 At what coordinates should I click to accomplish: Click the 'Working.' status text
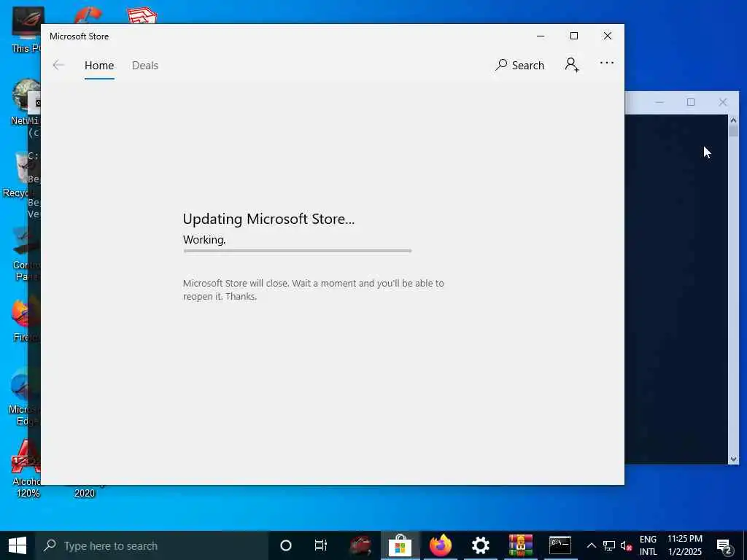(x=204, y=239)
